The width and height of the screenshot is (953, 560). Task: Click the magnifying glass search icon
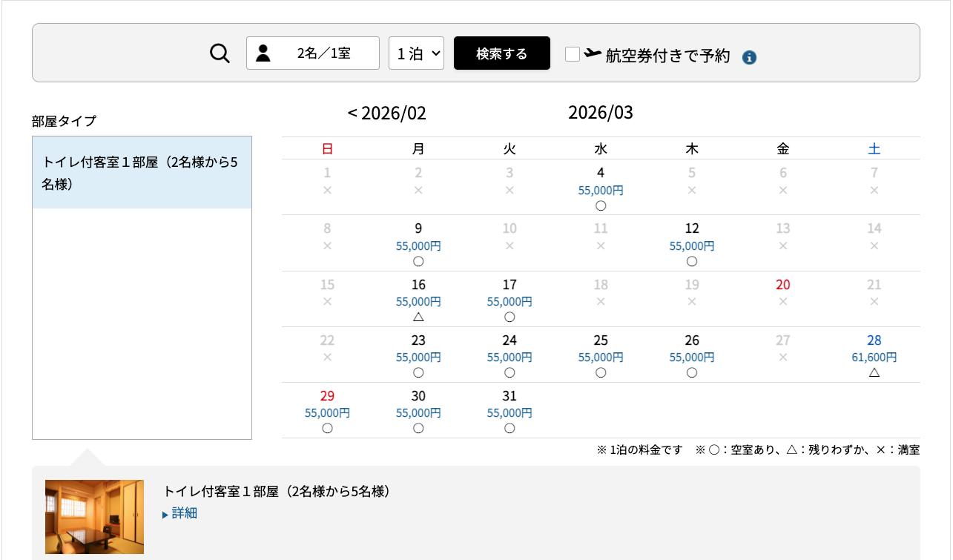pyautogui.click(x=220, y=53)
